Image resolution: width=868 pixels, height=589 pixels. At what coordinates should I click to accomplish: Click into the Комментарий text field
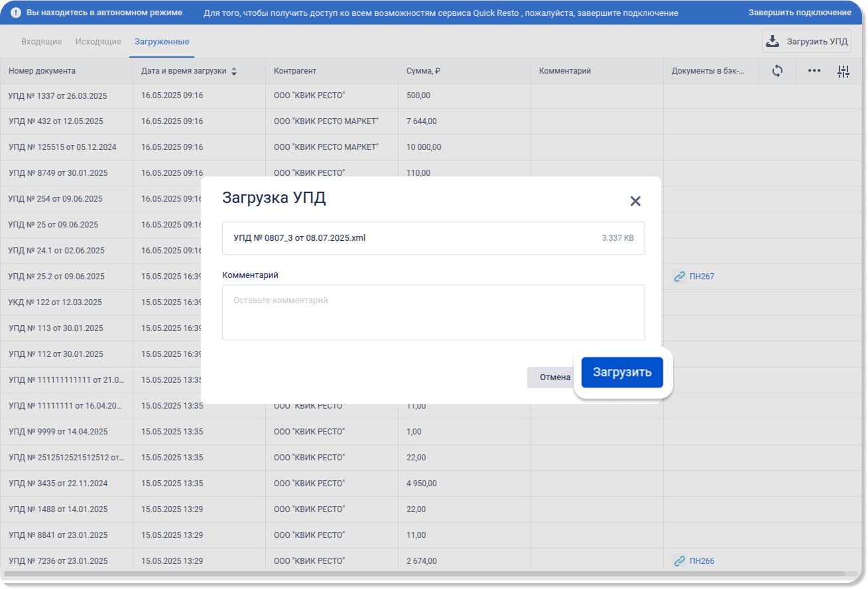tap(433, 312)
